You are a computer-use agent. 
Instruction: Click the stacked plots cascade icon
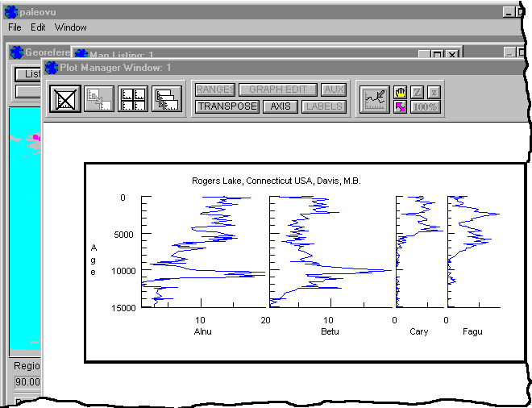click(x=166, y=99)
